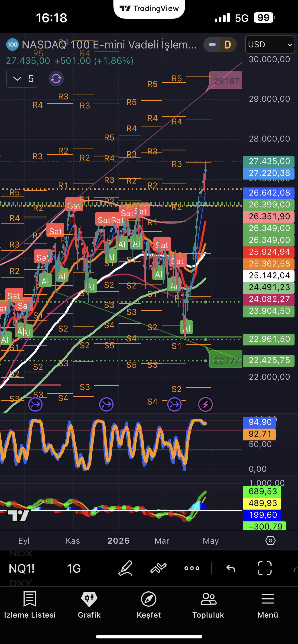Tap the green 22777 lower target box
298x644 pixels.
tap(226, 360)
